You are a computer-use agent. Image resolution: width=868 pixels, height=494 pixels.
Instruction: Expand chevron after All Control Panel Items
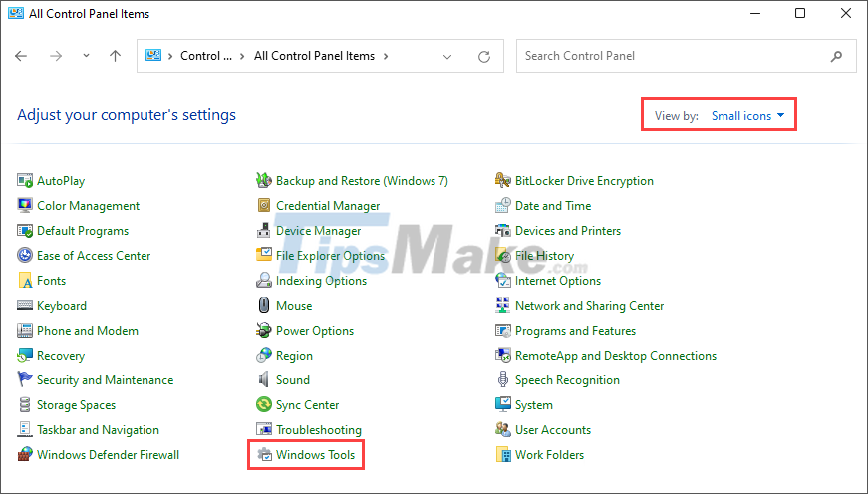tap(386, 56)
